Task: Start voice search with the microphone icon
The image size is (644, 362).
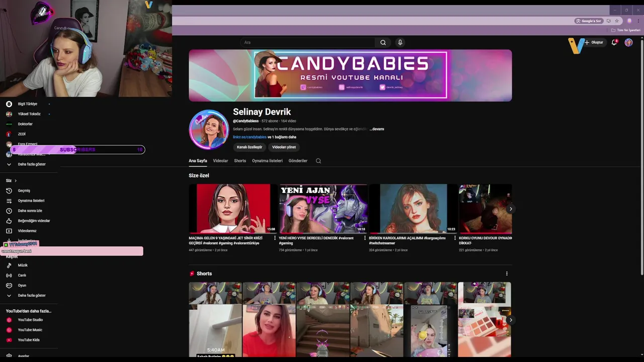Action: point(400,43)
